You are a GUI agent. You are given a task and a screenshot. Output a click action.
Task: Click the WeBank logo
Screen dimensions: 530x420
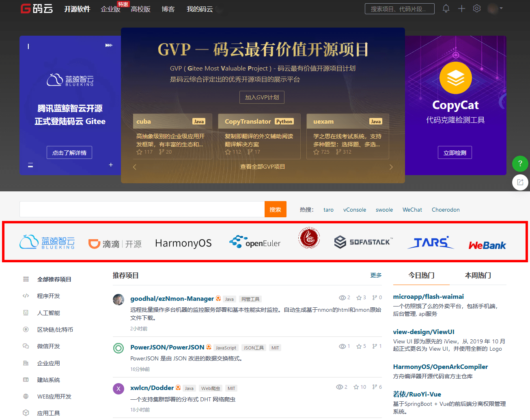[487, 245]
